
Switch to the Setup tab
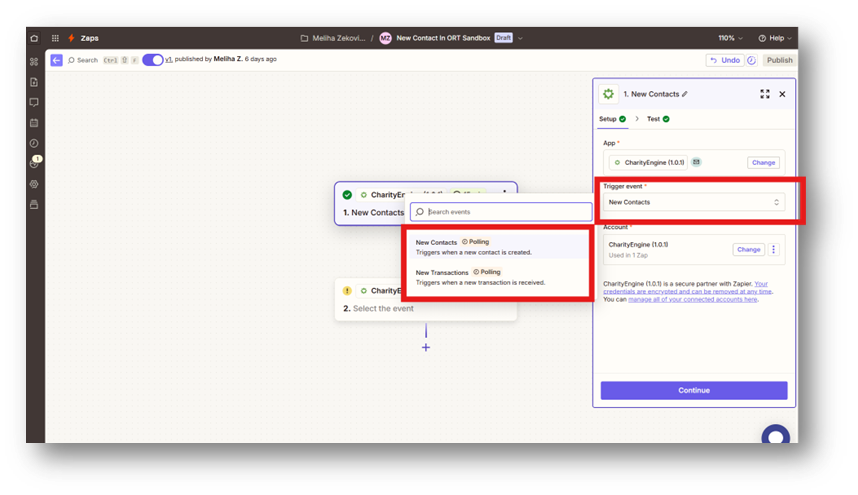click(612, 119)
